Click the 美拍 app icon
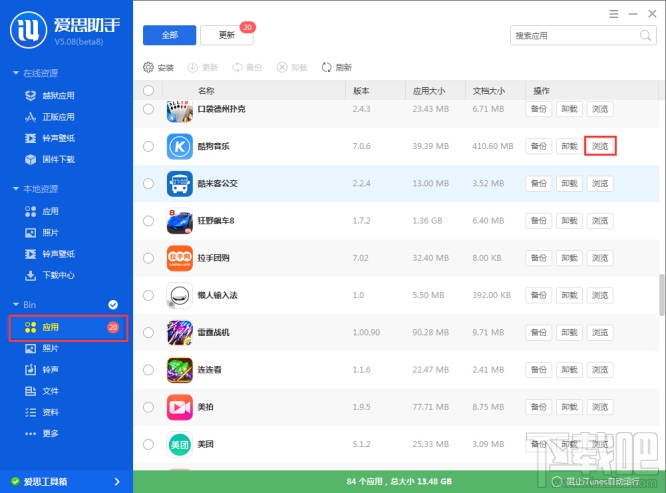 (x=180, y=407)
